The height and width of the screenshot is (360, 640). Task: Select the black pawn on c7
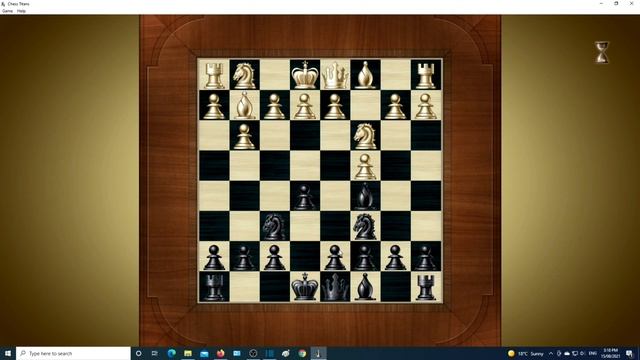point(365,257)
